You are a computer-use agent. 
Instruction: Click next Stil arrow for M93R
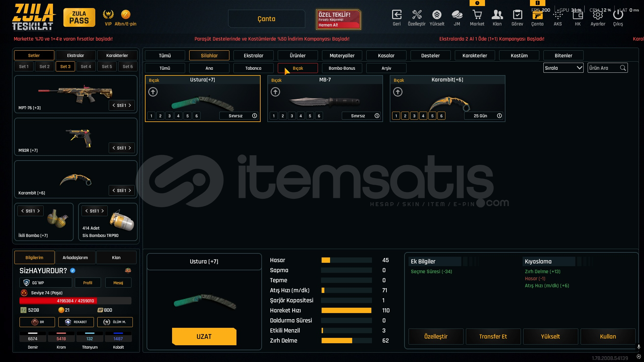point(130,148)
